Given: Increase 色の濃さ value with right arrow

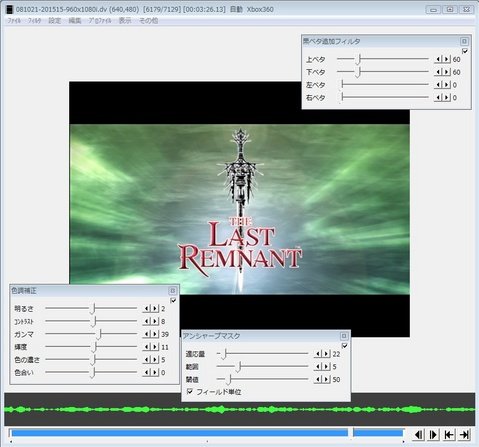Looking at the screenshot, I should (155, 360).
